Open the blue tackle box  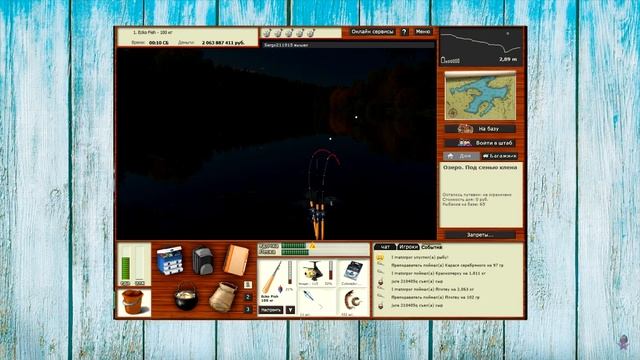coord(169,260)
